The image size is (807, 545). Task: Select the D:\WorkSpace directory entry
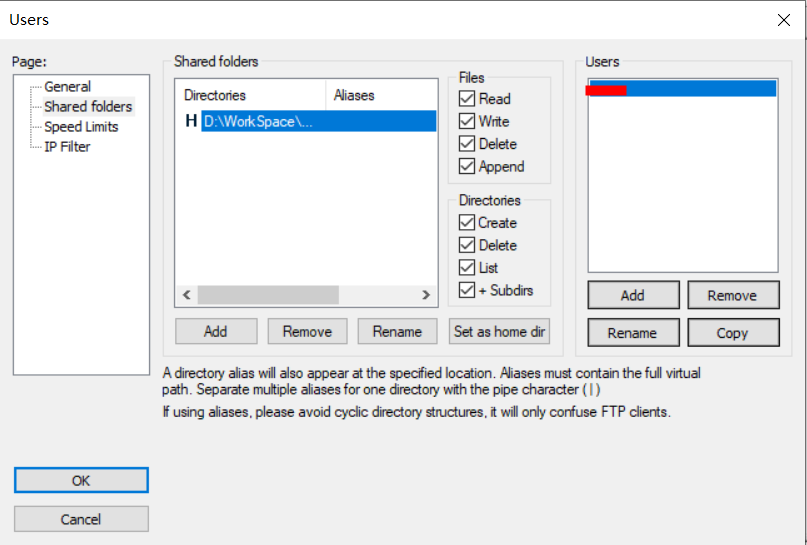click(x=258, y=122)
